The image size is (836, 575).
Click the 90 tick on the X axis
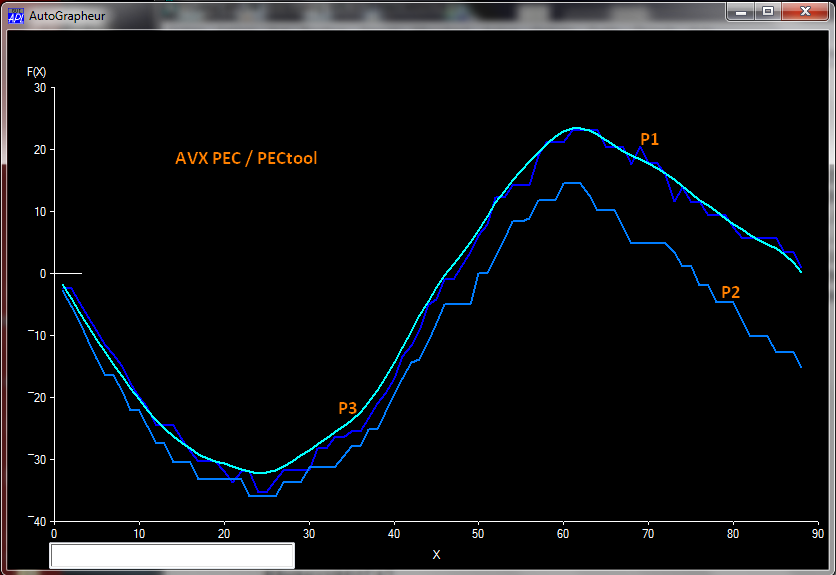point(818,533)
